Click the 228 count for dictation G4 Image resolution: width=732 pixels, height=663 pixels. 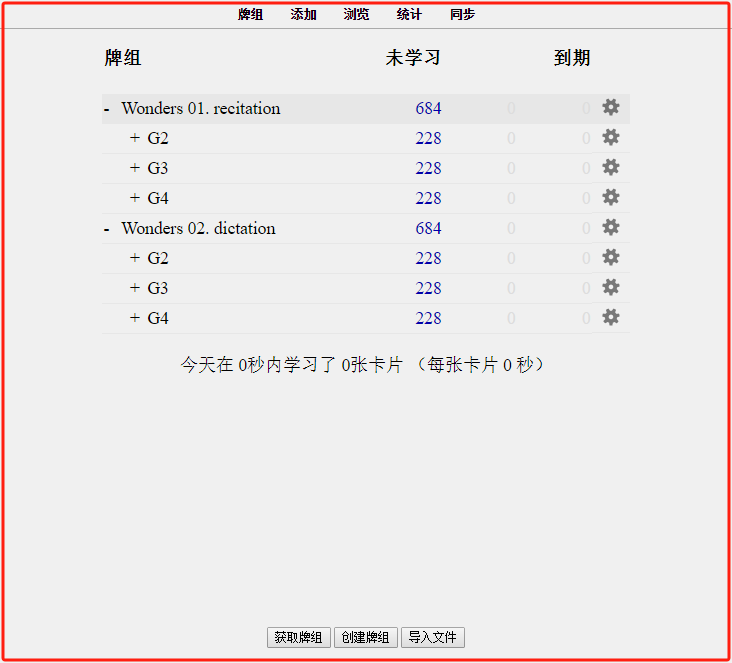point(428,318)
